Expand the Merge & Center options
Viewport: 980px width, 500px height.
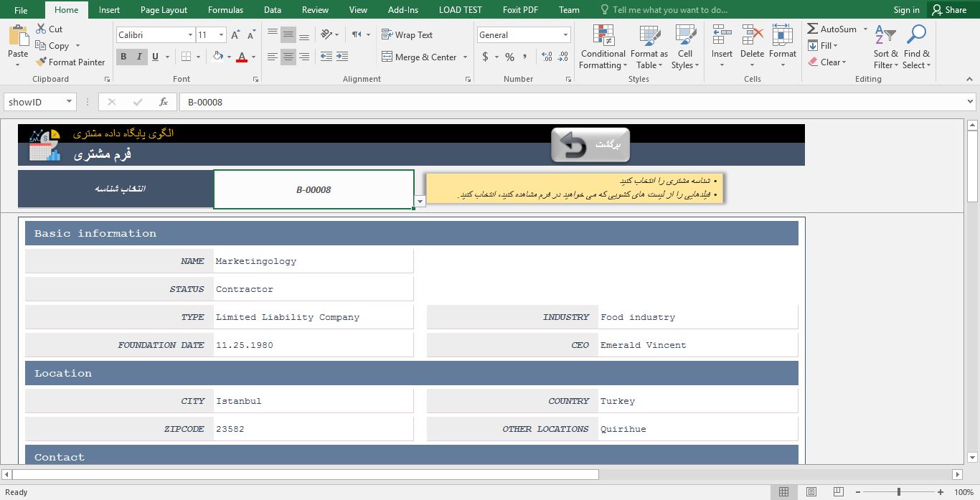click(465, 57)
